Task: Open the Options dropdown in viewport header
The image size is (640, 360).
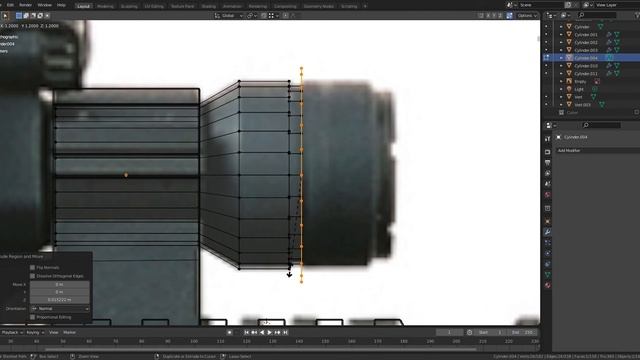Action: 527,16
